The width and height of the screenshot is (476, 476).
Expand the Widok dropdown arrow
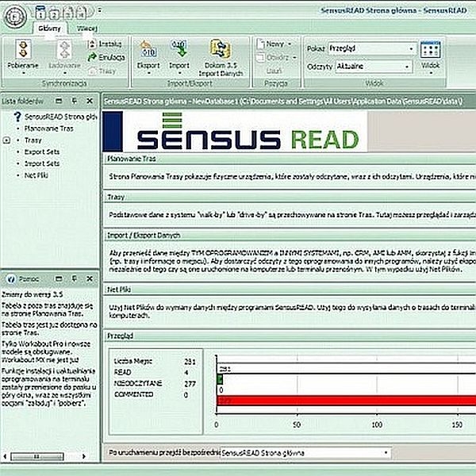point(431,73)
